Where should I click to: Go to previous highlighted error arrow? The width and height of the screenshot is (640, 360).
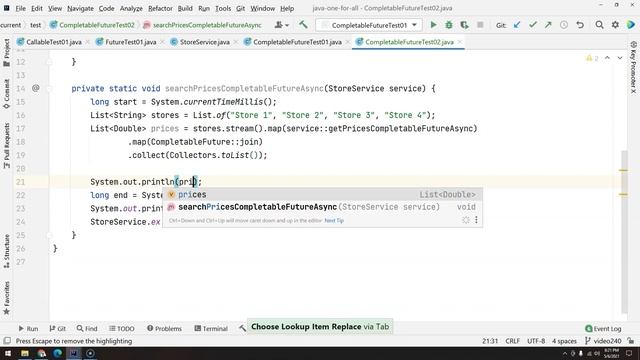[607, 58]
